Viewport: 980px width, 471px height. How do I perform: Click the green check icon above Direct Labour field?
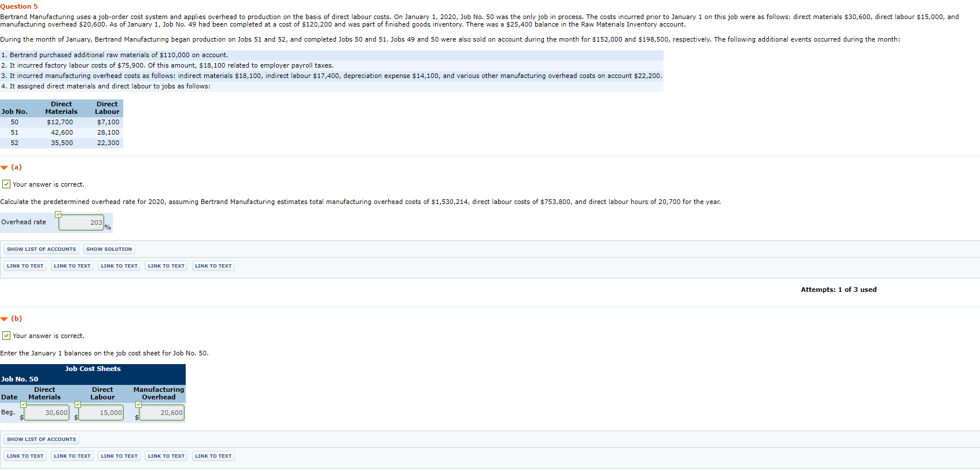click(78, 405)
